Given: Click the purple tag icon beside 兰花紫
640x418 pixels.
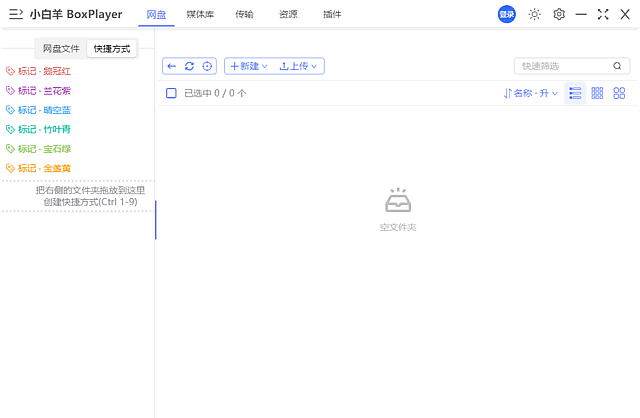Looking at the screenshot, I should 10,91.
